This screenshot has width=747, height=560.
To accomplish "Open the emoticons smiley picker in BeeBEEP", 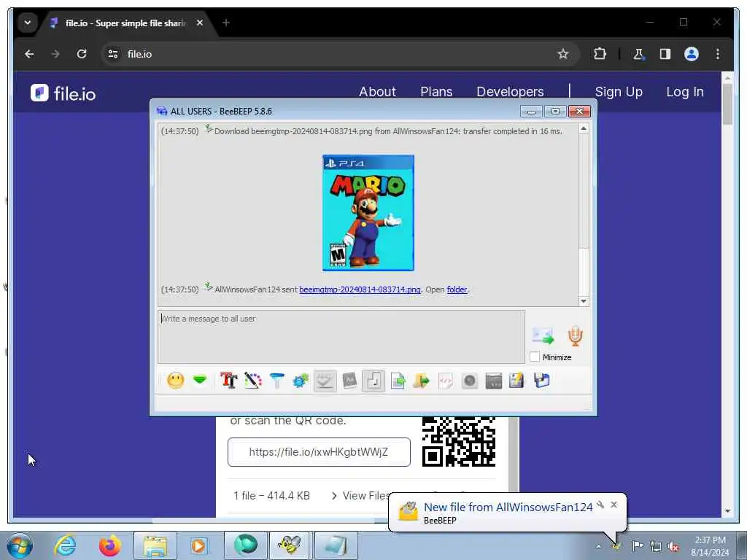I will [175, 381].
